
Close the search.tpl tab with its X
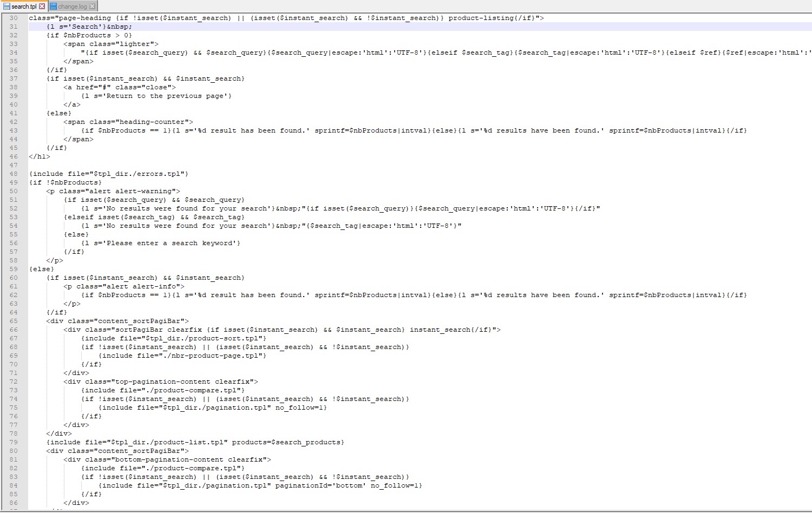[42, 6]
